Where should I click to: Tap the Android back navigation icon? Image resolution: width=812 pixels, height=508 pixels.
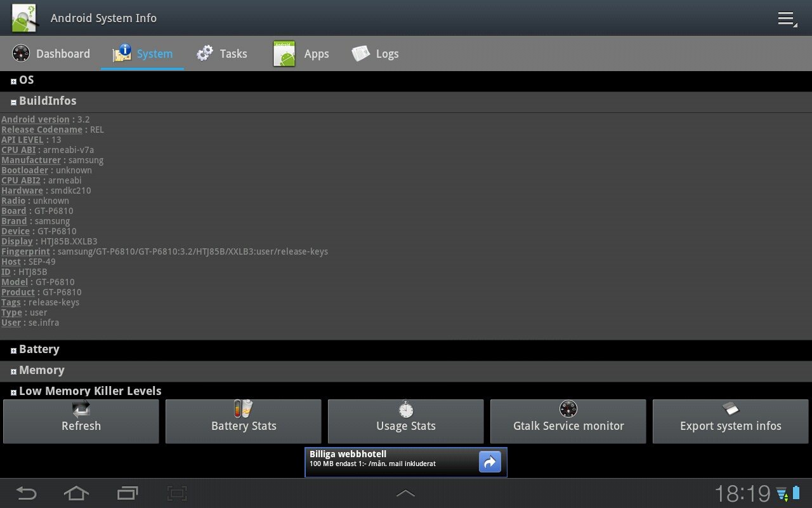26,493
